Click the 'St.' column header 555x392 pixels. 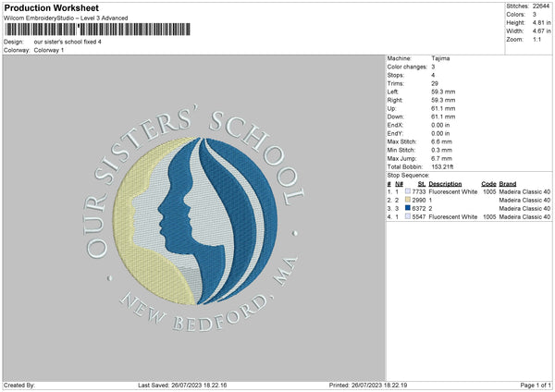pyautogui.click(x=422, y=184)
